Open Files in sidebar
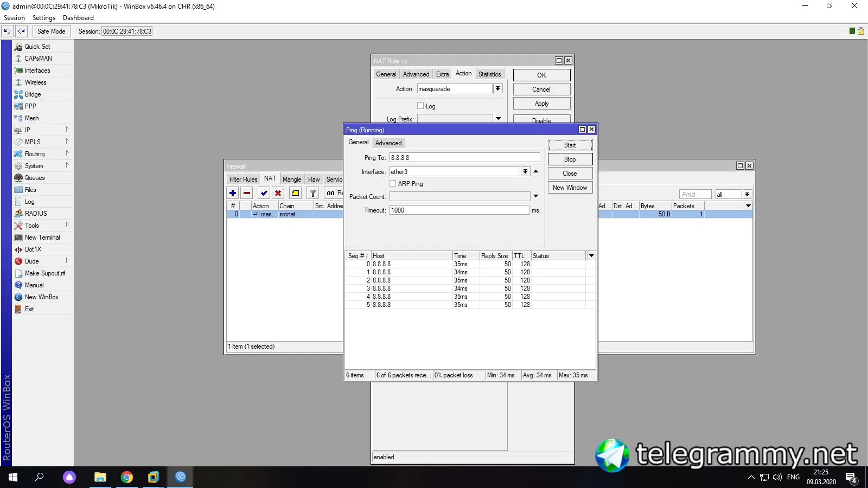 [30, 190]
